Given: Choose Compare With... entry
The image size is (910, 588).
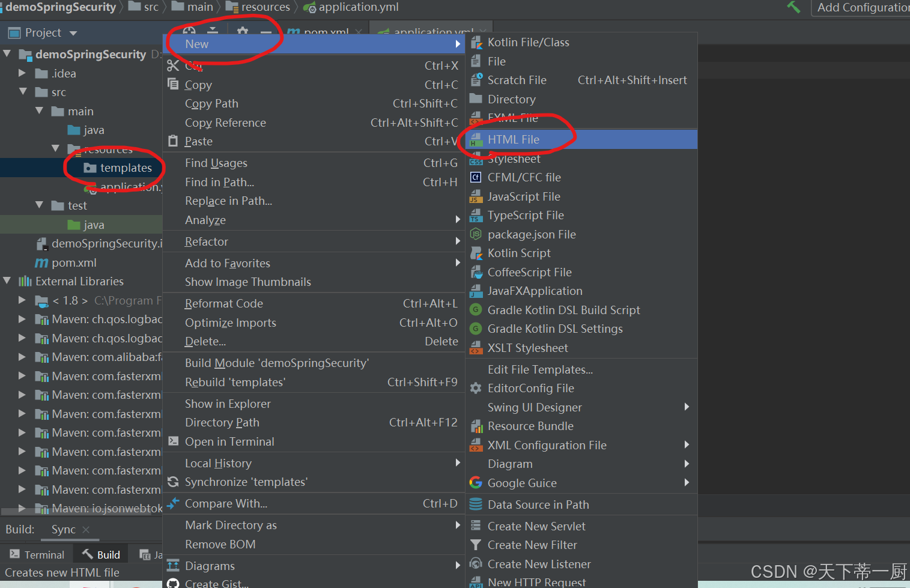Looking at the screenshot, I should click(x=314, y=503).
